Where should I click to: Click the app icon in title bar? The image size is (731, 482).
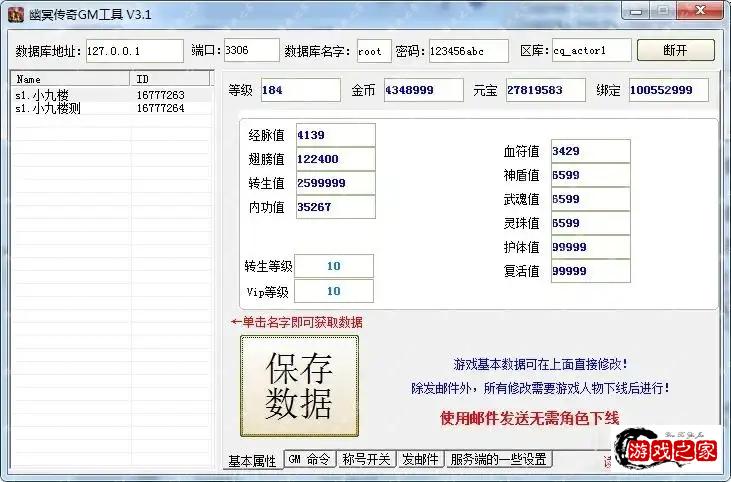(x=16, y=14)
